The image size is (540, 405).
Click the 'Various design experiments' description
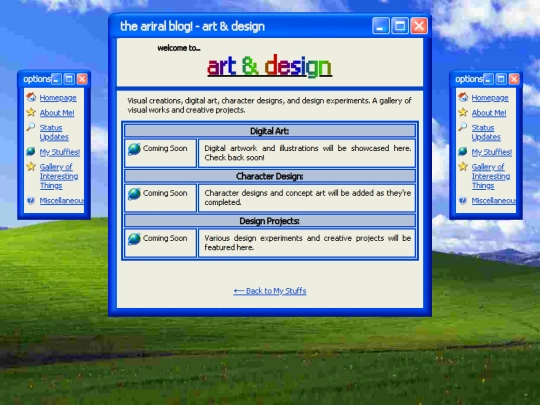[308, 243]
